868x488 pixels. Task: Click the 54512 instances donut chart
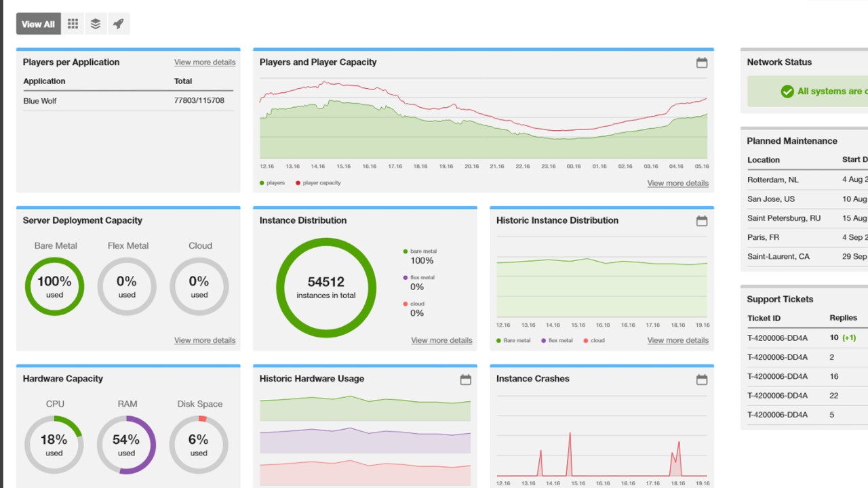[x=326, y=287]
